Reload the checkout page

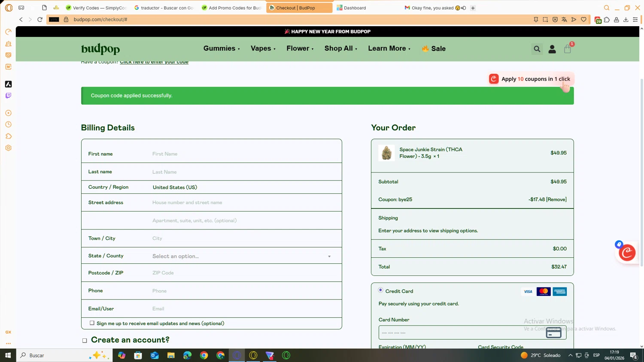[40, 19]
